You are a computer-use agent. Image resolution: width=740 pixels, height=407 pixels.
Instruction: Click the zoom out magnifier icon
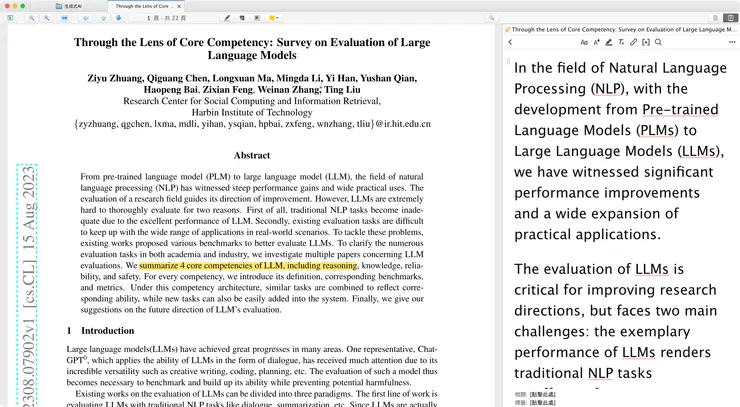click(31, 18)
